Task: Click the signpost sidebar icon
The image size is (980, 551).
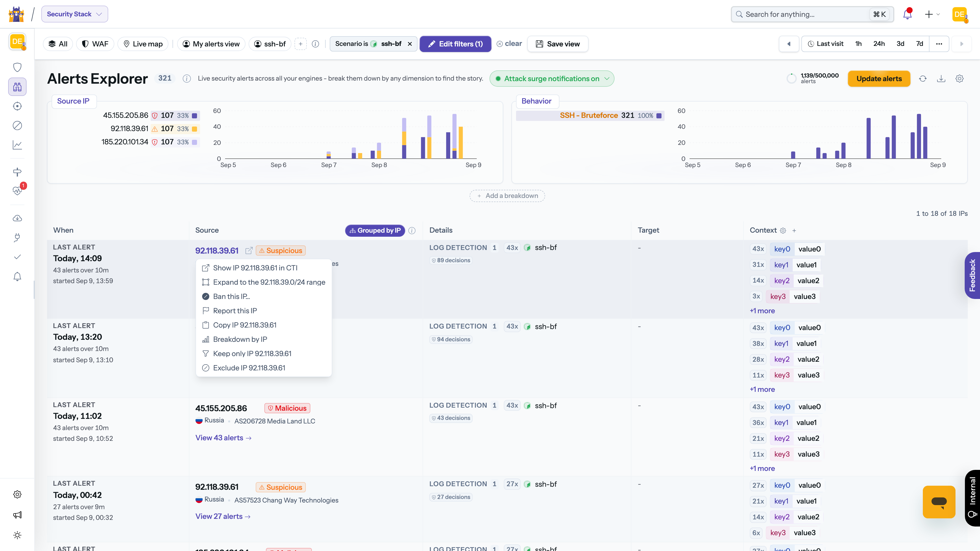Action: coord(17,172)
